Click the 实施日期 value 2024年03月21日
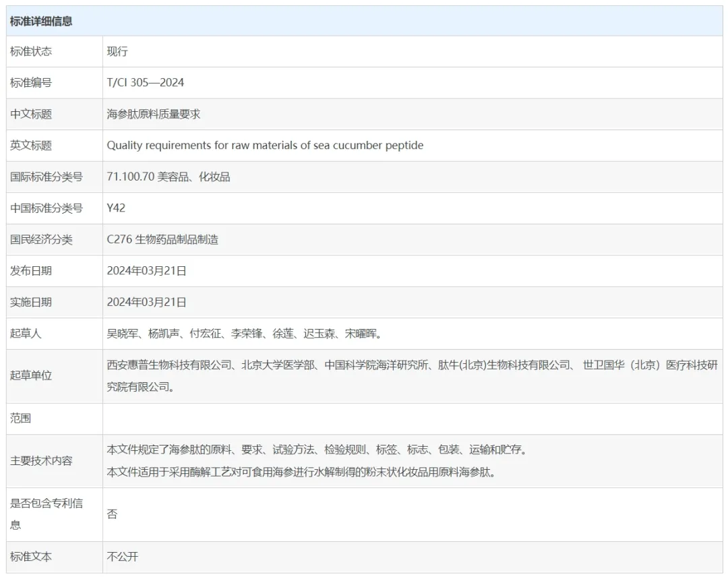 tap(146, 302)
